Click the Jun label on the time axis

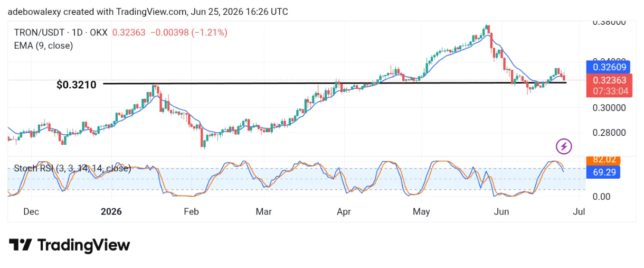point(503,211)
